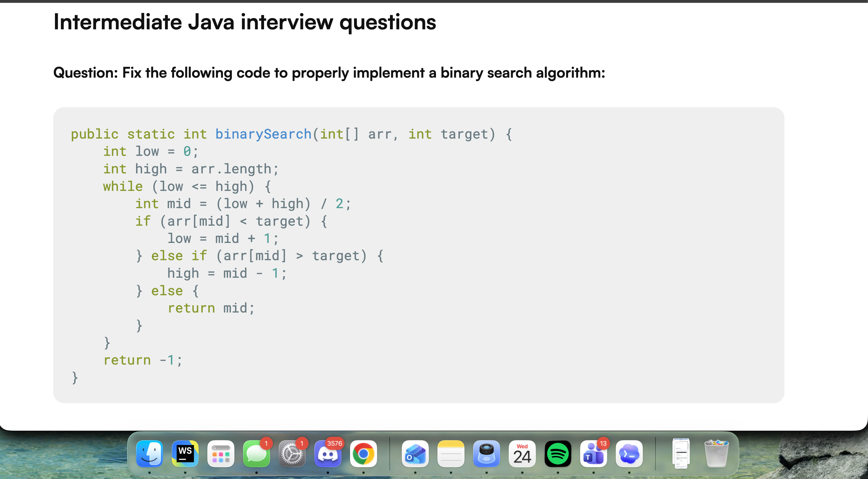The width and height of the screenshot is (868, 479).
Task: Launch WebStorm from the dock
Action: coord(185,454)
